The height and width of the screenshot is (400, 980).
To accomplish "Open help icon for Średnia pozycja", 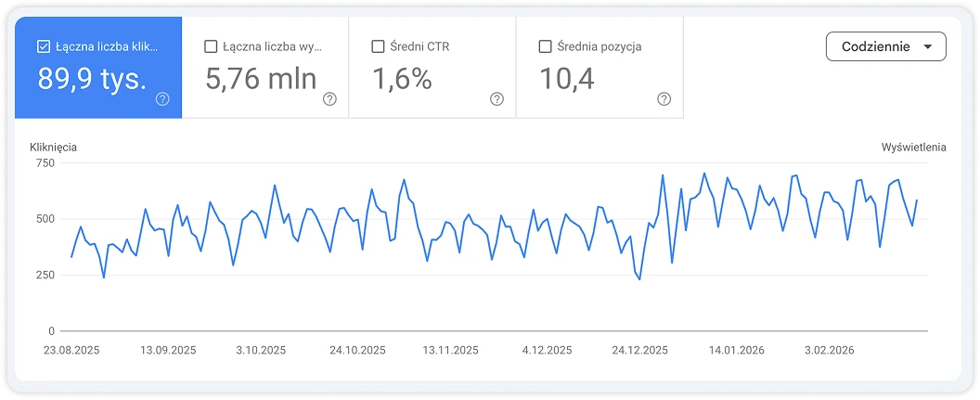I will [664, 99].
